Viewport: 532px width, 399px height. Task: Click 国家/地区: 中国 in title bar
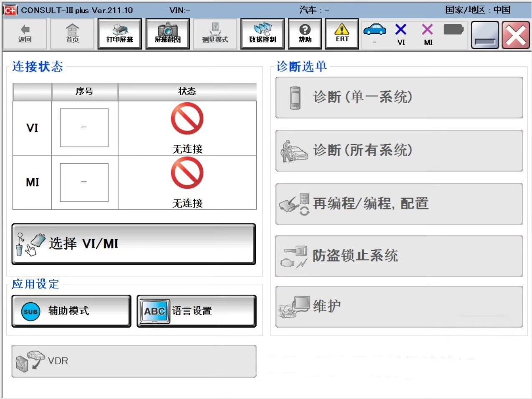coord(478,10)
